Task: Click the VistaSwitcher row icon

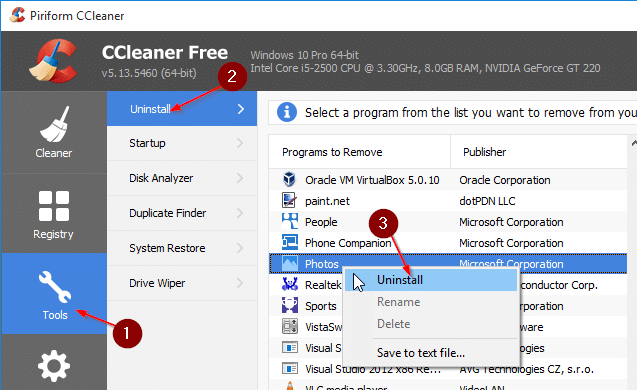Action: point(290,327)
